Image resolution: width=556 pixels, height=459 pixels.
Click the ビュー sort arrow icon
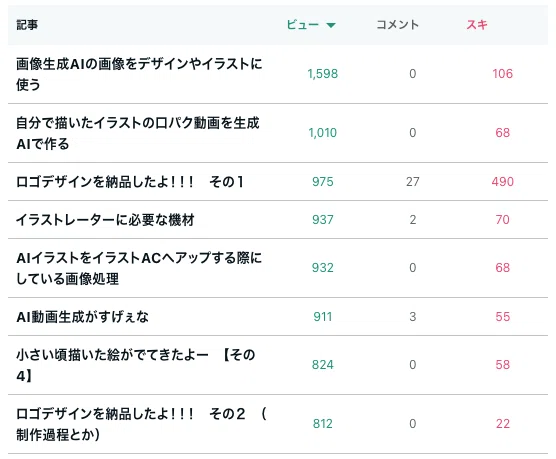tap(330, 25)
